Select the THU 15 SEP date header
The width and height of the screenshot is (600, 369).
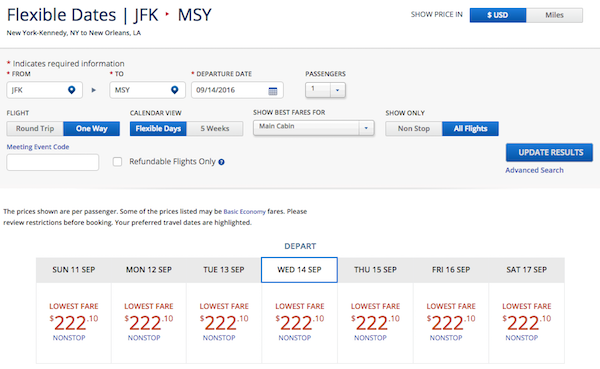(375, 270)
